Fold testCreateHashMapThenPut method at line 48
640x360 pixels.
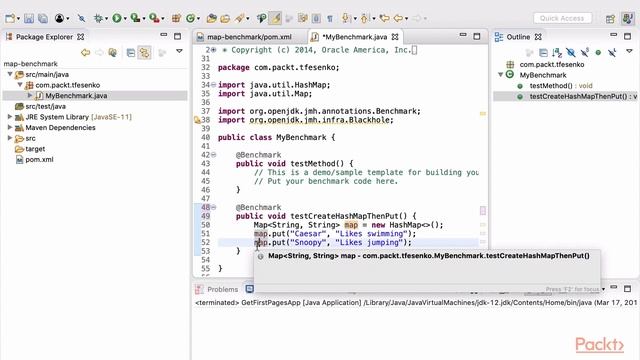tap(213, 207)
